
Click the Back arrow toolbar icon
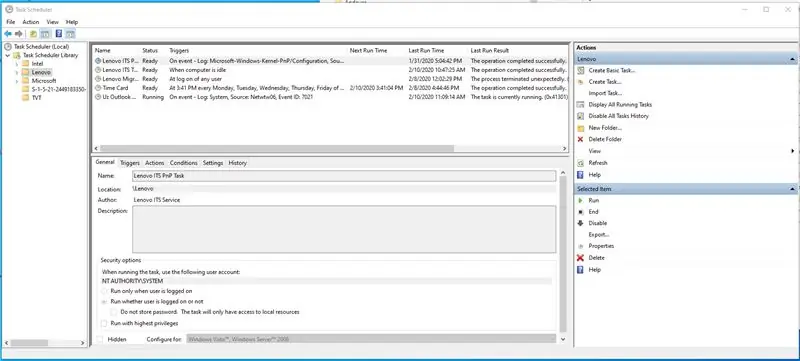click(x=8, y=34)
